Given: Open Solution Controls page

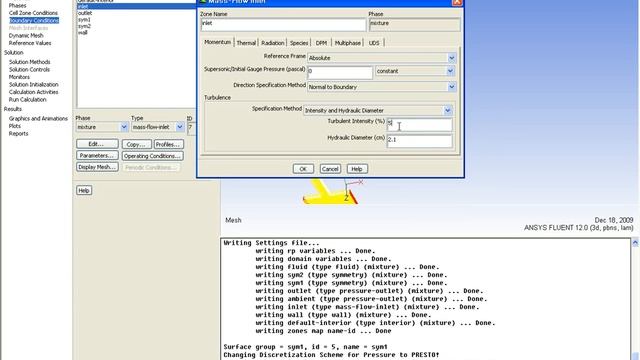Looking at the screenshot, I should 29,69.
